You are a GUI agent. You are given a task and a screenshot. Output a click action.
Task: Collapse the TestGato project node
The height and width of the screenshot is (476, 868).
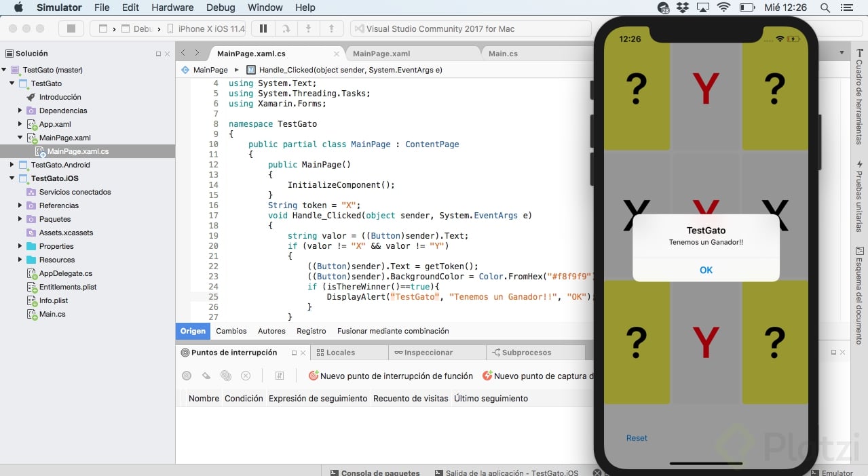[x=12, y=83]
